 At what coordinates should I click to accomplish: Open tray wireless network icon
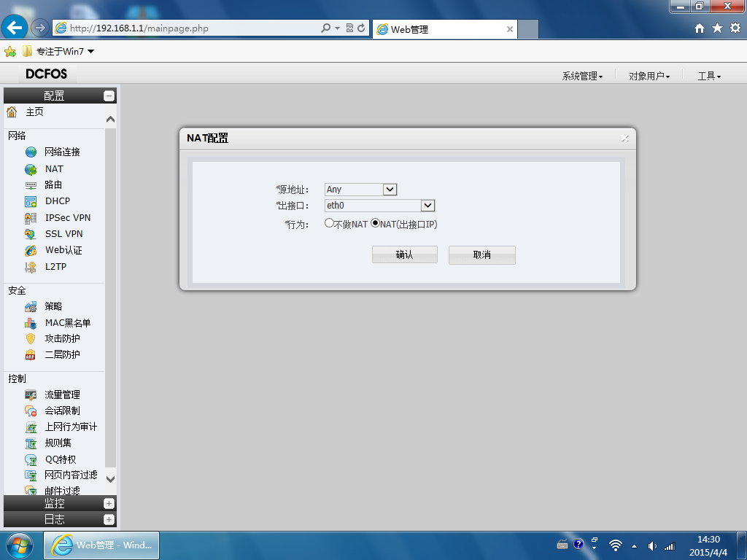click(615, 545)
